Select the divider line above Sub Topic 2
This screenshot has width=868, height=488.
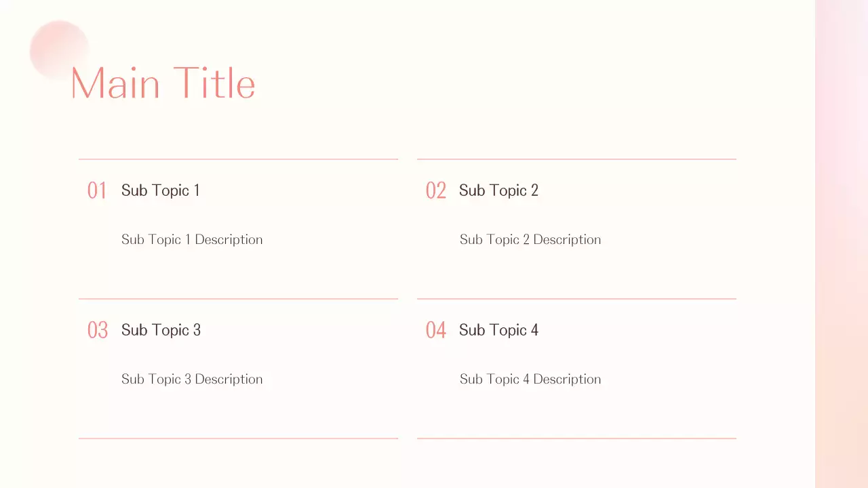pos(576,159)
